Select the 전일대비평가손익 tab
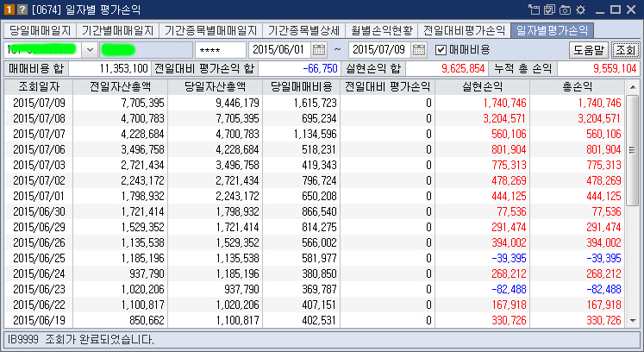644x352 pixels. [x=464, y=30]
